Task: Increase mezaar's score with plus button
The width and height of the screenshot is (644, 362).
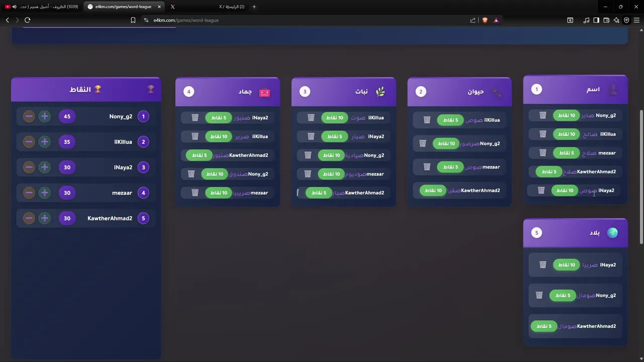Action: [45, 193]
